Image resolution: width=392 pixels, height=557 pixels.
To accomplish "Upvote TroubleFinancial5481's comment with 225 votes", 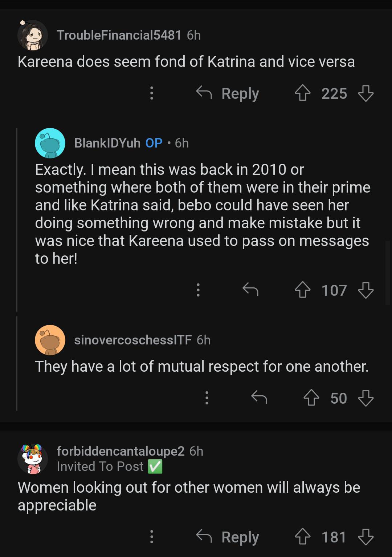I will click(302, 93).
